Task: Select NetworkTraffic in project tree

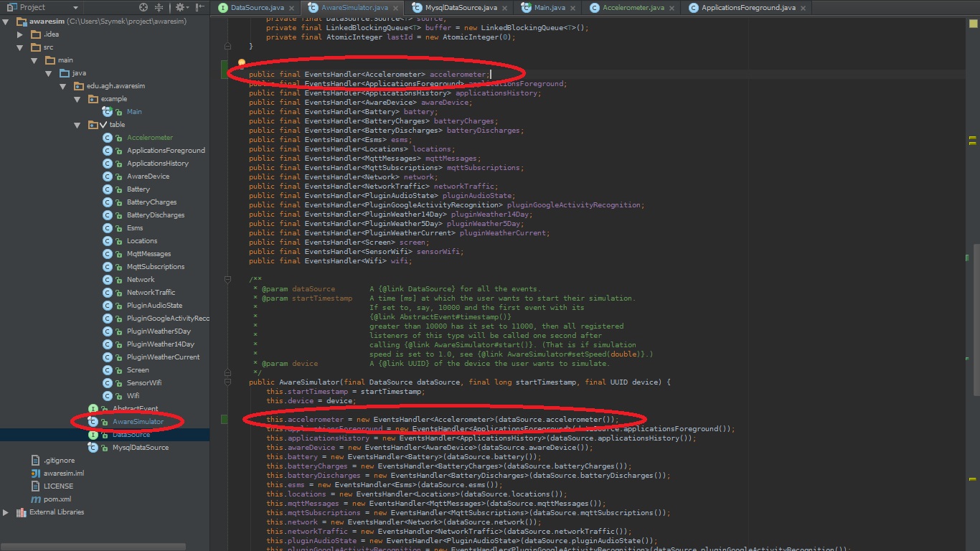Action: coord(151,293)
